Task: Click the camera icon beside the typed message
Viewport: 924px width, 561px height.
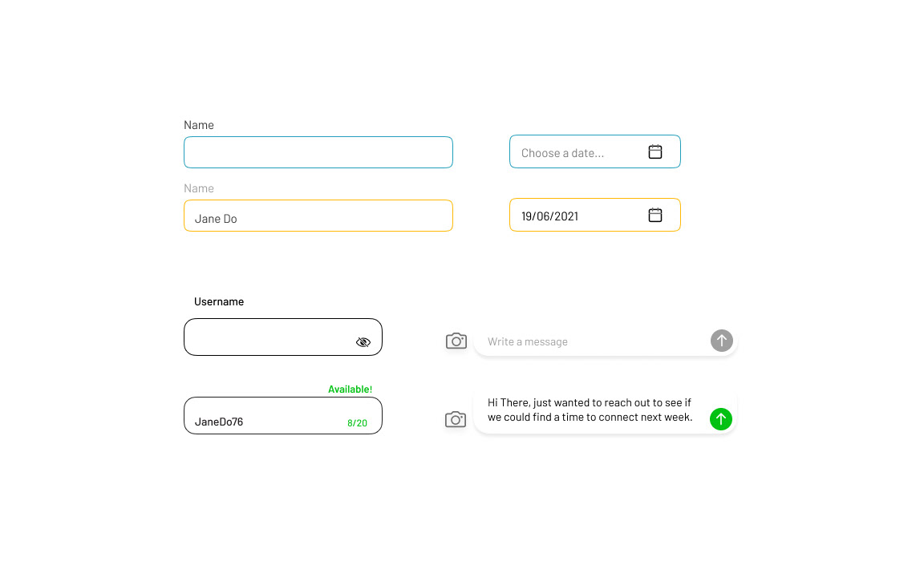Action: [456, 419]
